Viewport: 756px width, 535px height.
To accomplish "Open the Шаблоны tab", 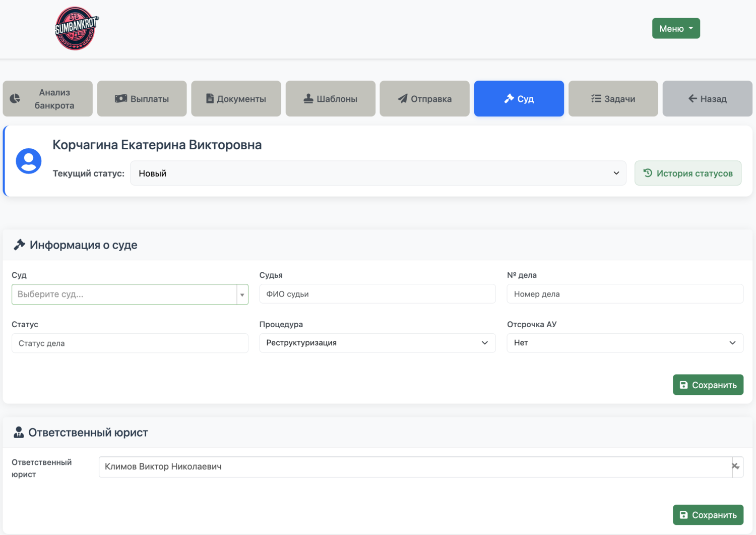I will coord(331,99).
